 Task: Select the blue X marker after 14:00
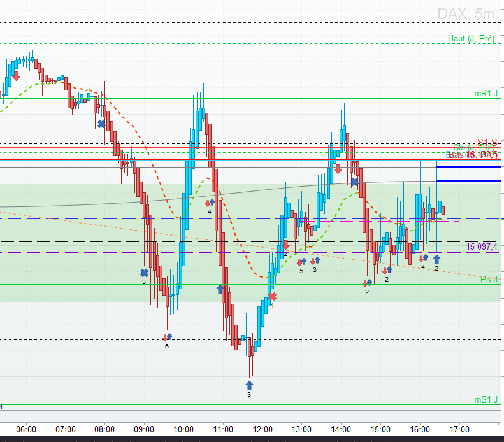pos(354,182)
